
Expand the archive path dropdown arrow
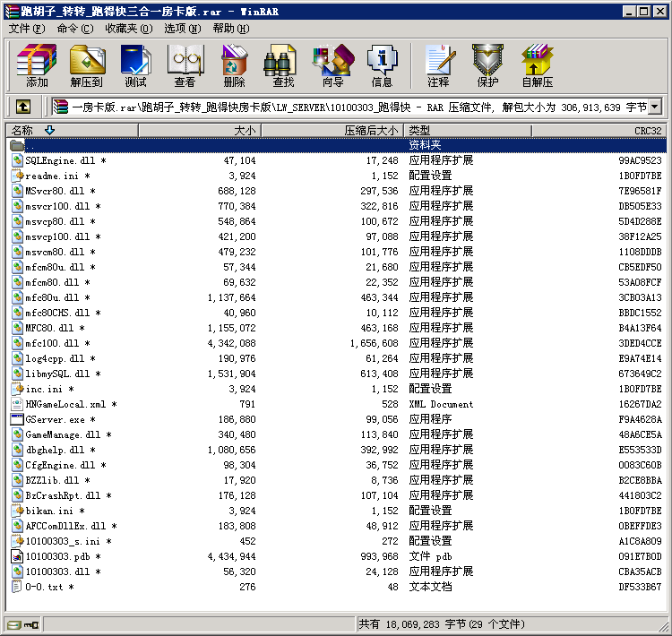654,107
